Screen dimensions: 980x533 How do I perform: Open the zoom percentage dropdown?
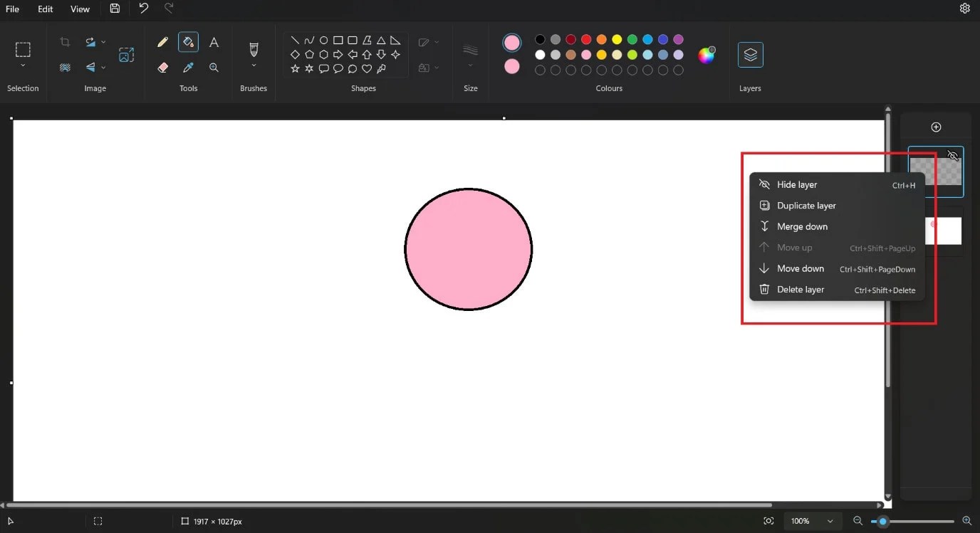(x=812, y=521)
